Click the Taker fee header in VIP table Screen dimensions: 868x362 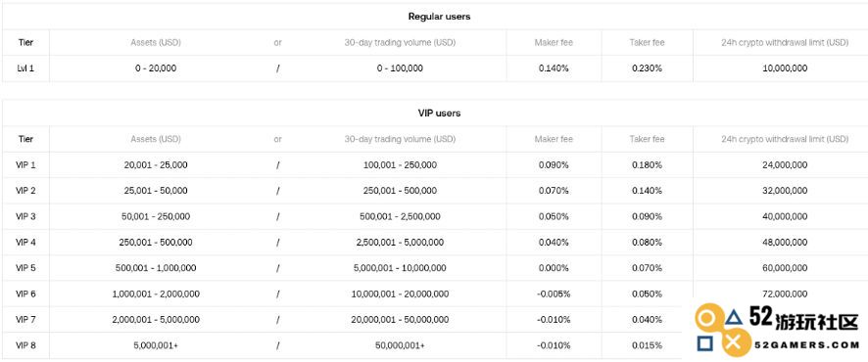click(x=647, y=139)
